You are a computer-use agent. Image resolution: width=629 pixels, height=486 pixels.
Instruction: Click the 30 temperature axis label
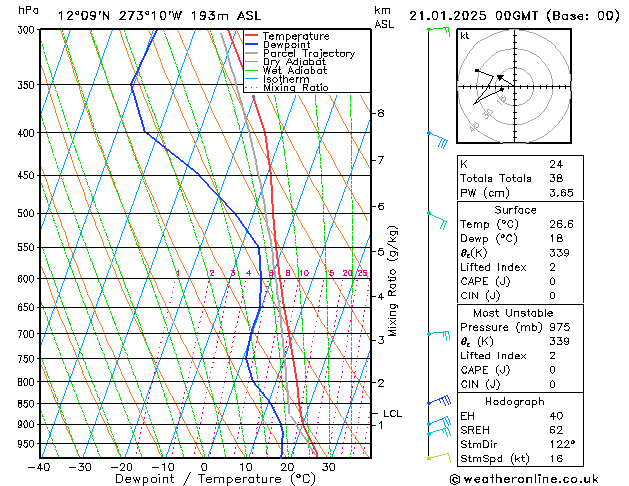[x=328, y=467]
